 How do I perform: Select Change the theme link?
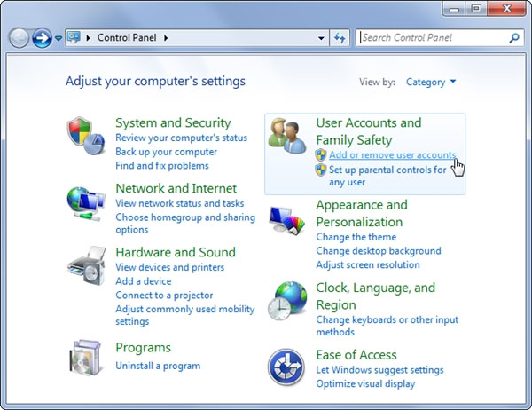tap(356, 237)
